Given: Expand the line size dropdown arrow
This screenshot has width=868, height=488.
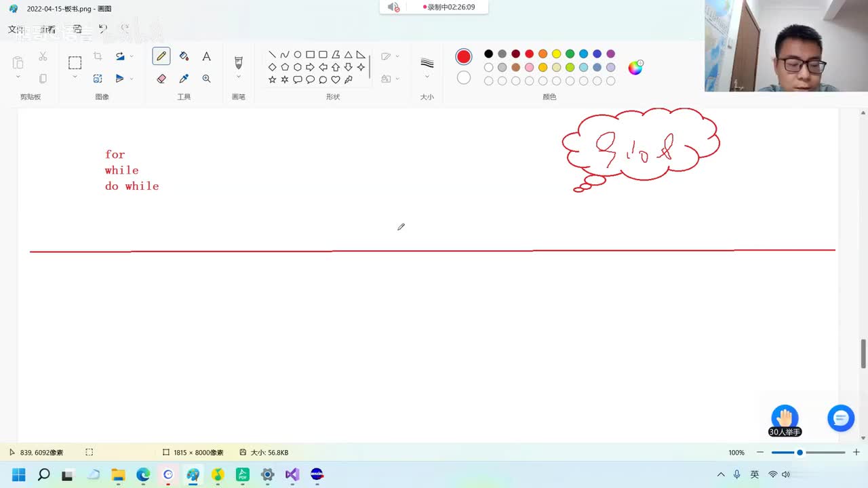Looking at the screenshot, I should [x=427, y=77].
